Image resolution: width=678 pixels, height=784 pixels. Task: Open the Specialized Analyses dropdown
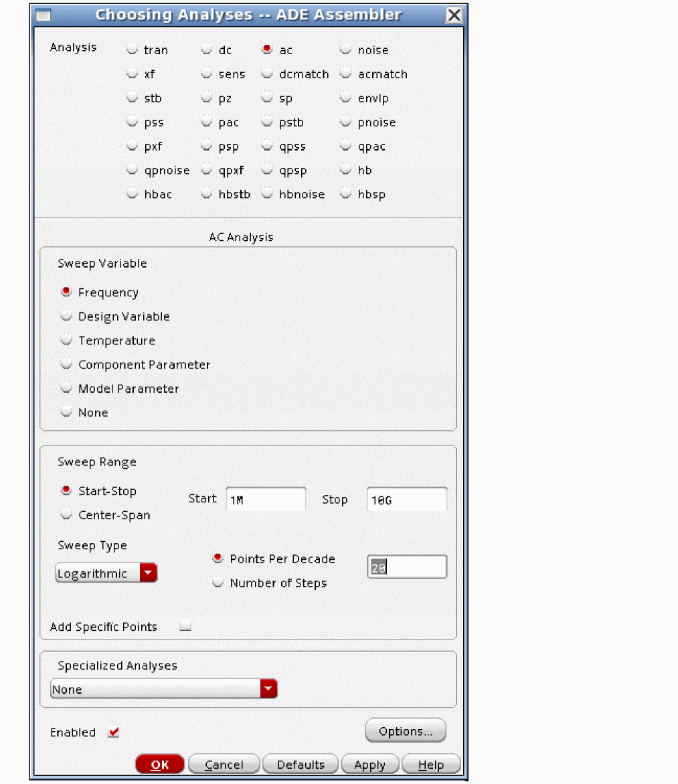pos(163,689)
